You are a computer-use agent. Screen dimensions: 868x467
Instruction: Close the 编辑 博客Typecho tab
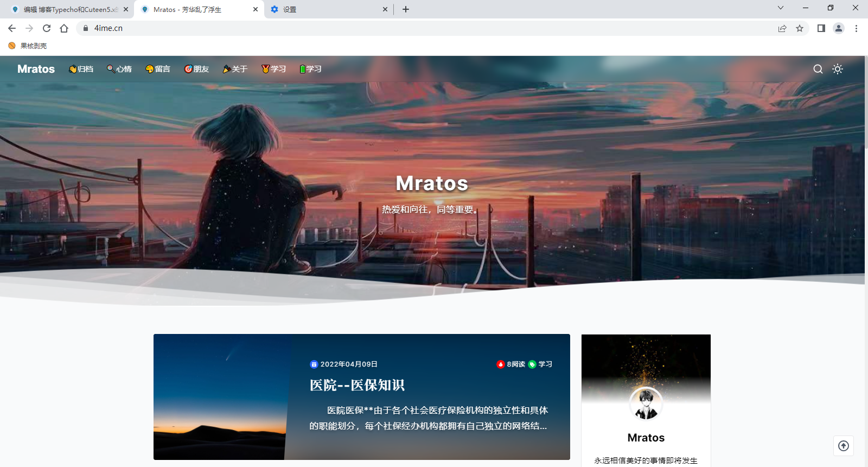click(x=126, y=9)
